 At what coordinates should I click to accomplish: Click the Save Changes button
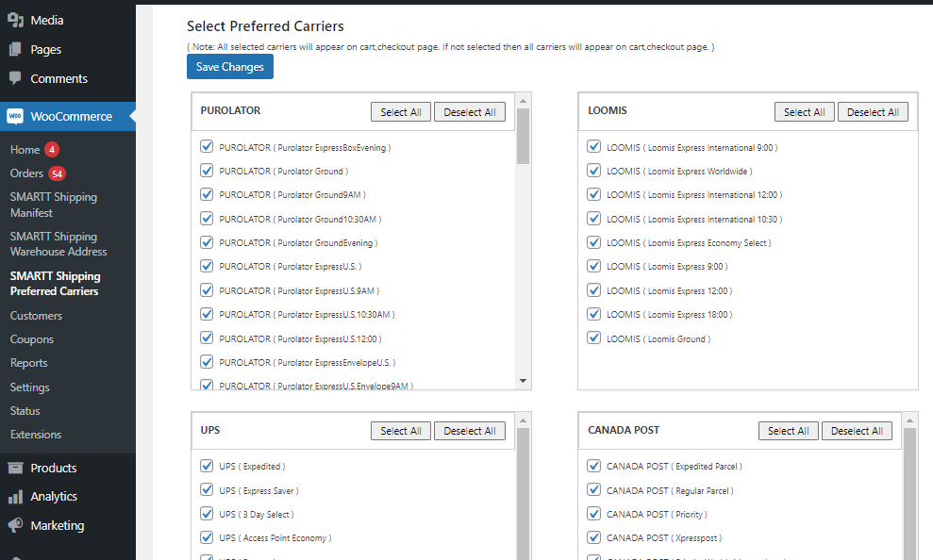[x=230, y=67]
